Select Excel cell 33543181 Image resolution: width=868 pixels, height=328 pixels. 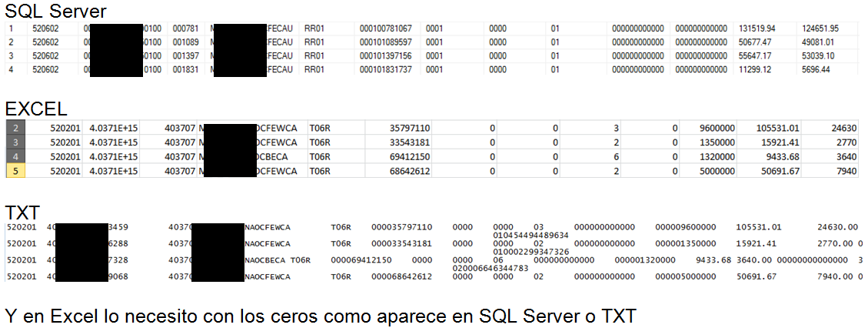click(398, 142)
